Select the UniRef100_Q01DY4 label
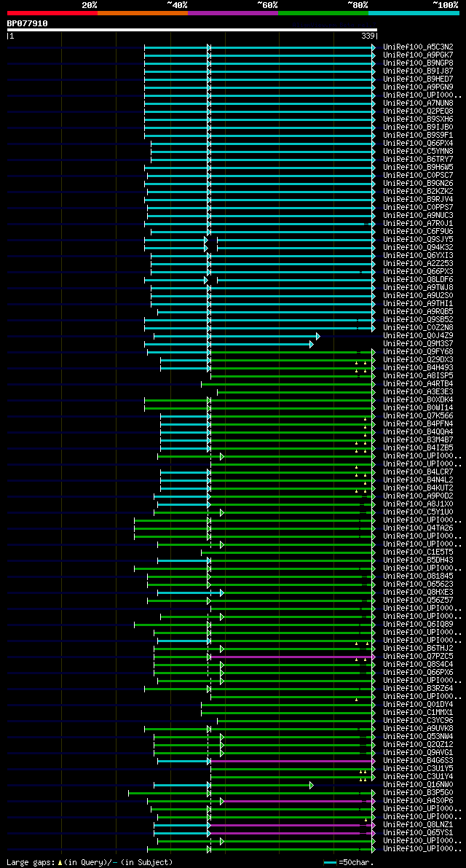Image resolution: width=466 pixels, height=868 pixels. (x=418, y=705)
